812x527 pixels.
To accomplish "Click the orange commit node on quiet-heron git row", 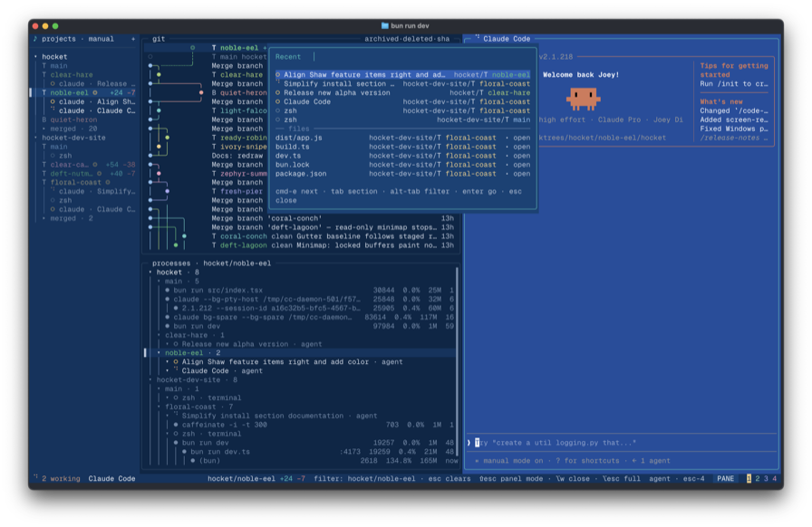I will (201, 92).
